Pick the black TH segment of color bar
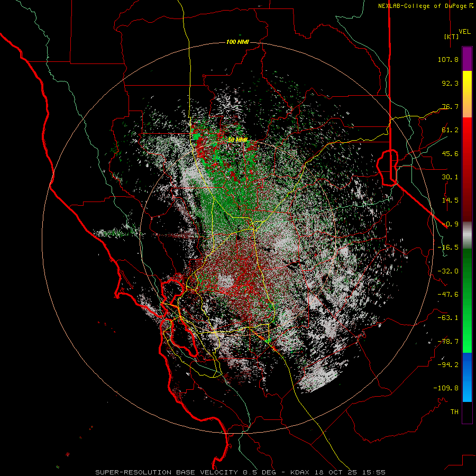 tap(467, 412)
